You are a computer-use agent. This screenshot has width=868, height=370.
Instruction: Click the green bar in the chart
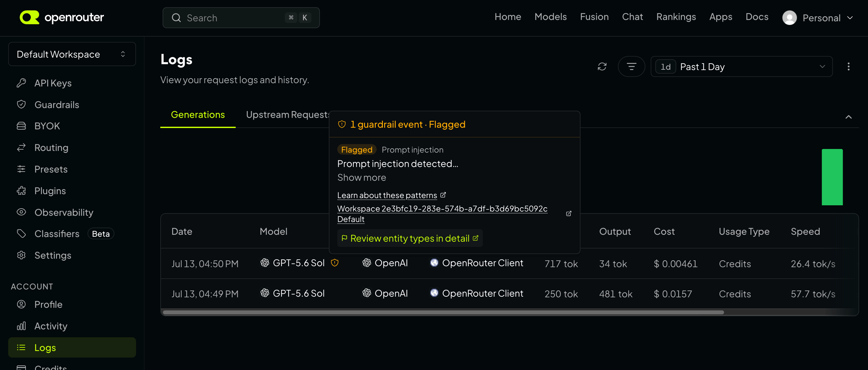click(x=832, y=177)
